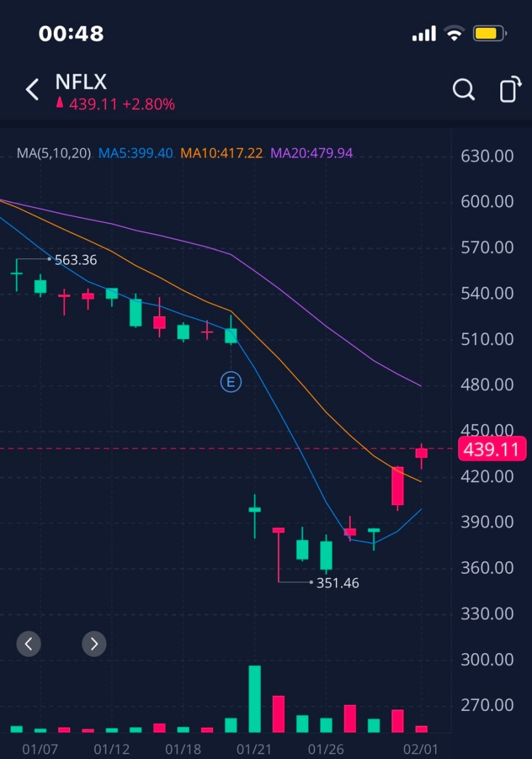
Task: Tap the 330.00 price axis label
Action: pyautogui.click(x=487, y=613)
